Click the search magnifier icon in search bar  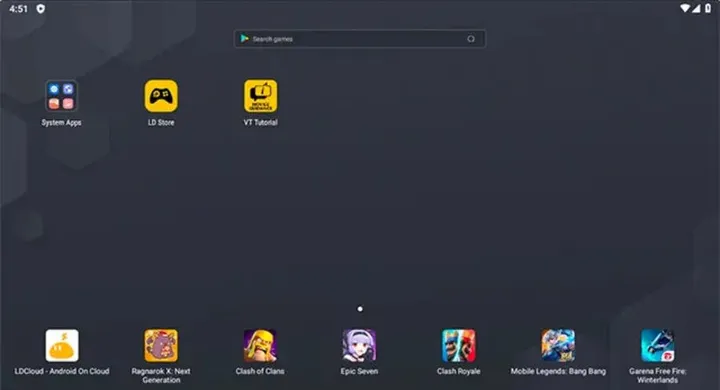(471, 39)
